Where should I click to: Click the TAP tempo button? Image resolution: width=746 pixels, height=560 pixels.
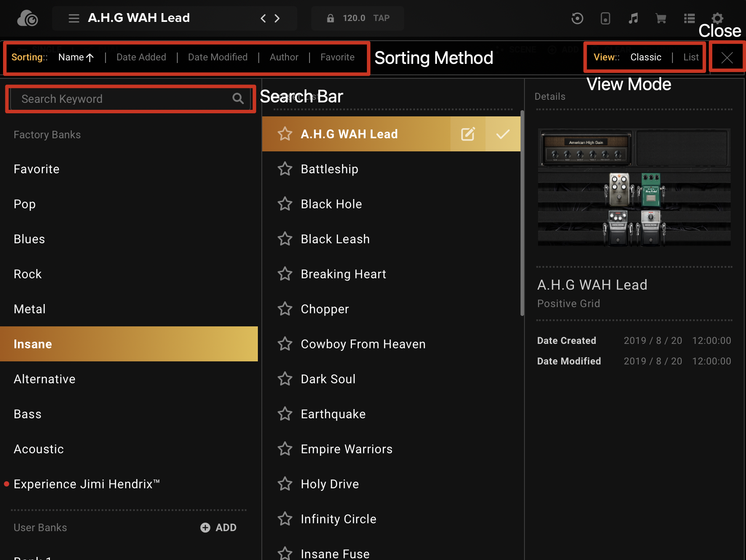381,18
